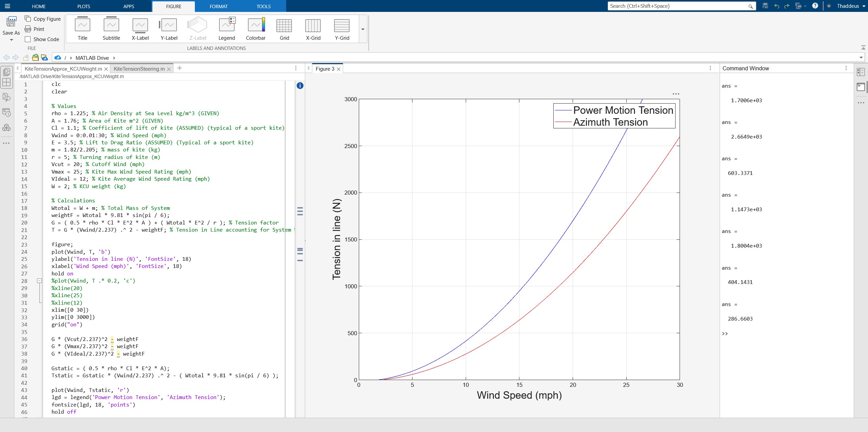Screen dimensions: 868x432
Task: Toggle the Legend button in ribbon
Action: pos(227,29)
